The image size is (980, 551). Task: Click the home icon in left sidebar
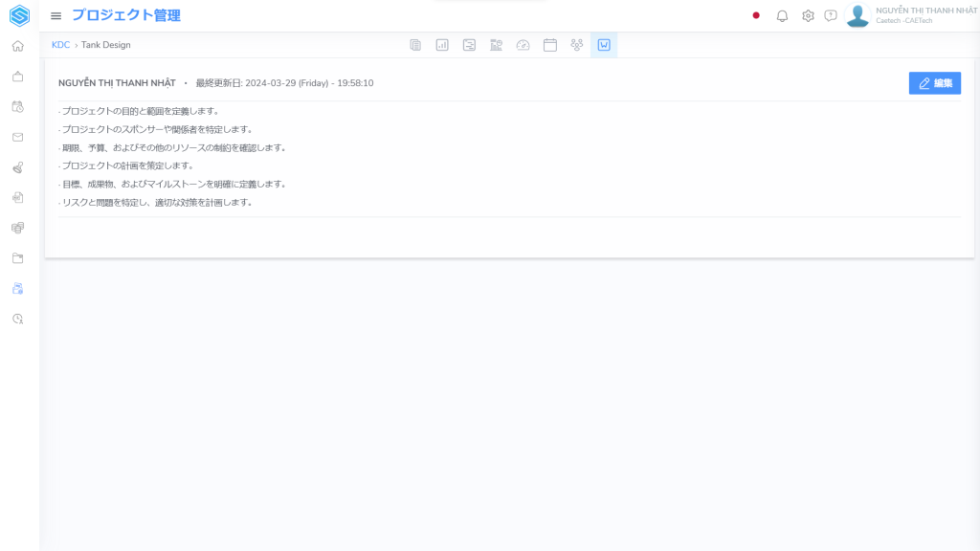tap(18, 46)
